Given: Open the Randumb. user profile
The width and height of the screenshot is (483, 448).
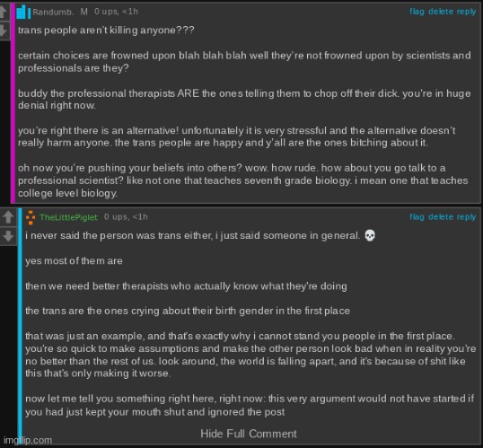Looking at the screenshot, I should click(x=53, y=12).
